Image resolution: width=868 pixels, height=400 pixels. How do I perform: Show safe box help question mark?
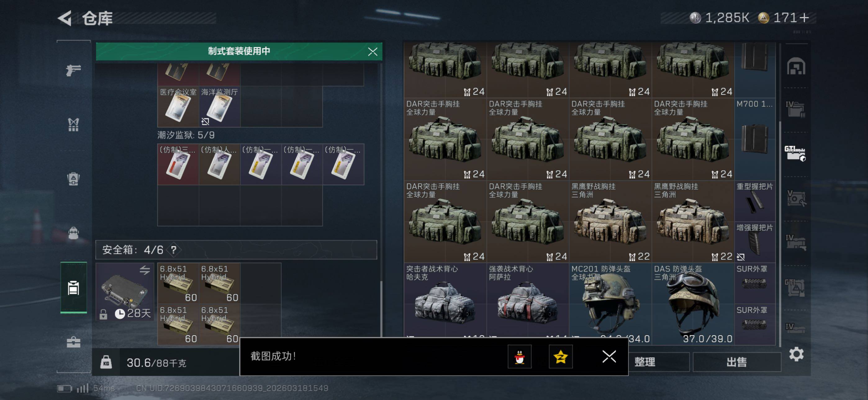point(174,250)
